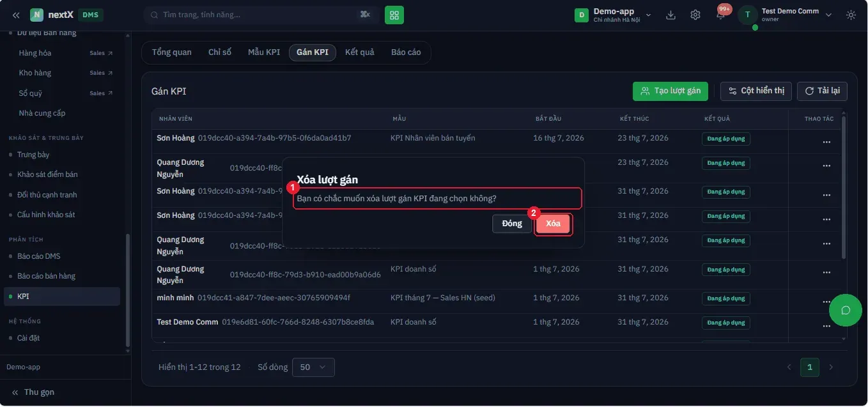Open Trưng bày in the sidebar
Viewport: 868px width, 407px height.
tap(34, 155)
